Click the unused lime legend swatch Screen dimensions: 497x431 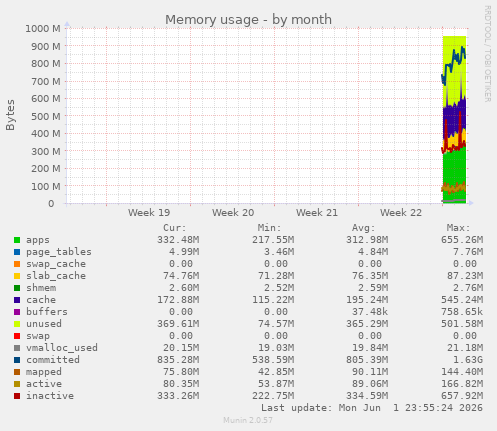[x=17, y=324]
